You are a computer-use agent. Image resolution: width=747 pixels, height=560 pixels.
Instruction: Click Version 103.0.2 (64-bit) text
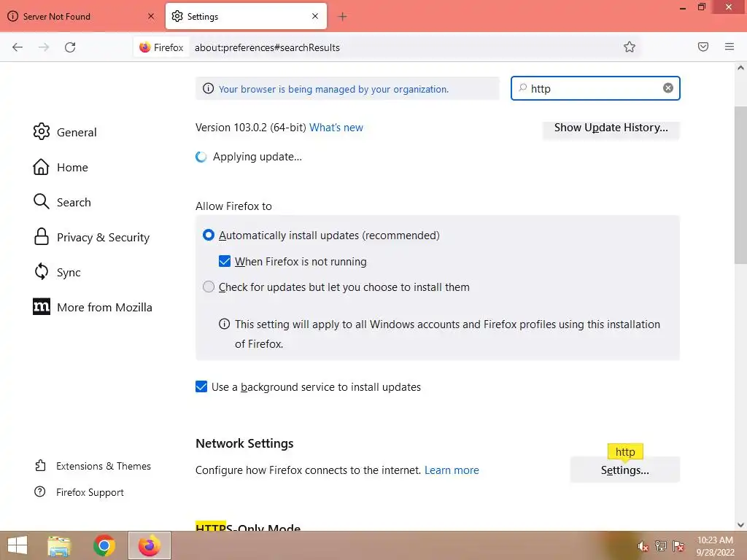coord(251,128)
